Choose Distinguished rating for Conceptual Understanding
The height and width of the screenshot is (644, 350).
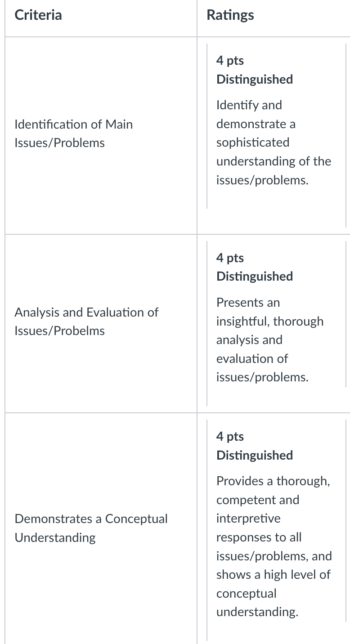(255, 455)
